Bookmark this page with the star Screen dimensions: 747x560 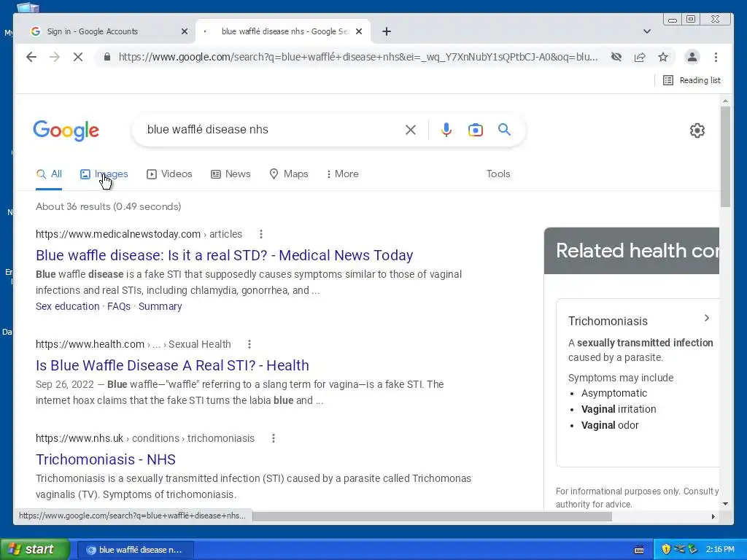663,57
